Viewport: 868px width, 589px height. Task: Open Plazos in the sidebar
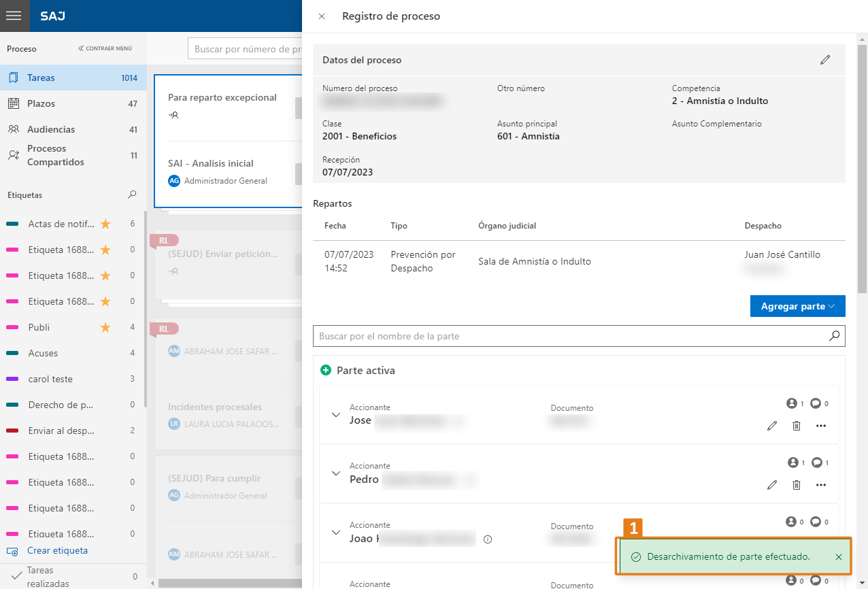click(73, 103)
